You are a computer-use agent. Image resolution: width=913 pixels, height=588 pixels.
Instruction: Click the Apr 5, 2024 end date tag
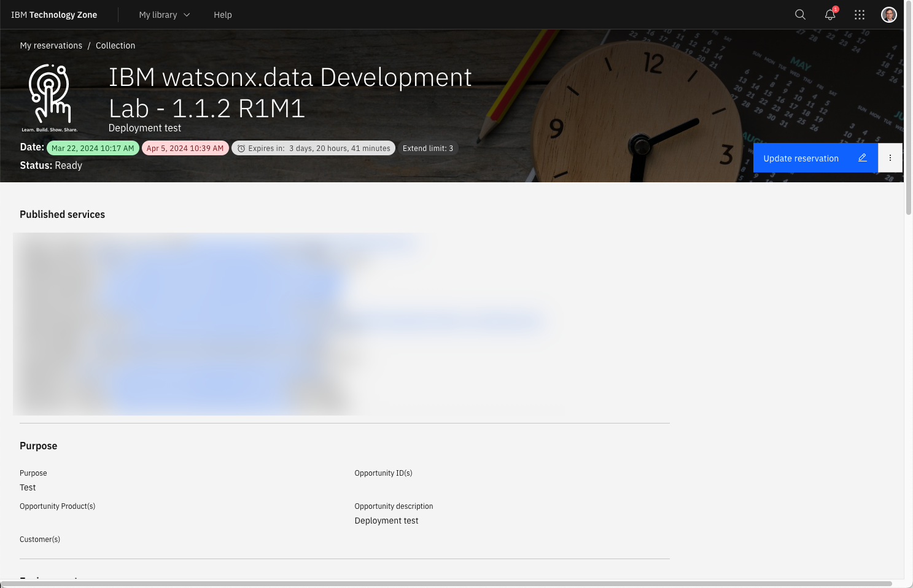[x=185, y=148]
